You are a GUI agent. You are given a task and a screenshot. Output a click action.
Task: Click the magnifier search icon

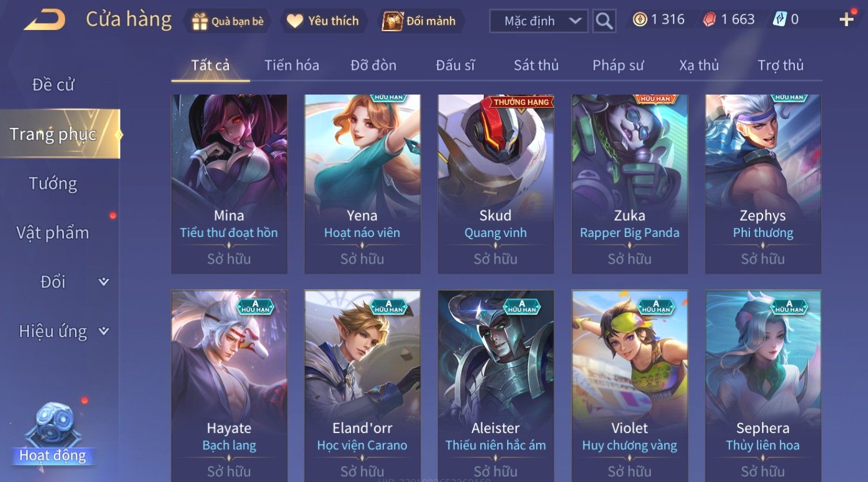[x=604, y=21]
